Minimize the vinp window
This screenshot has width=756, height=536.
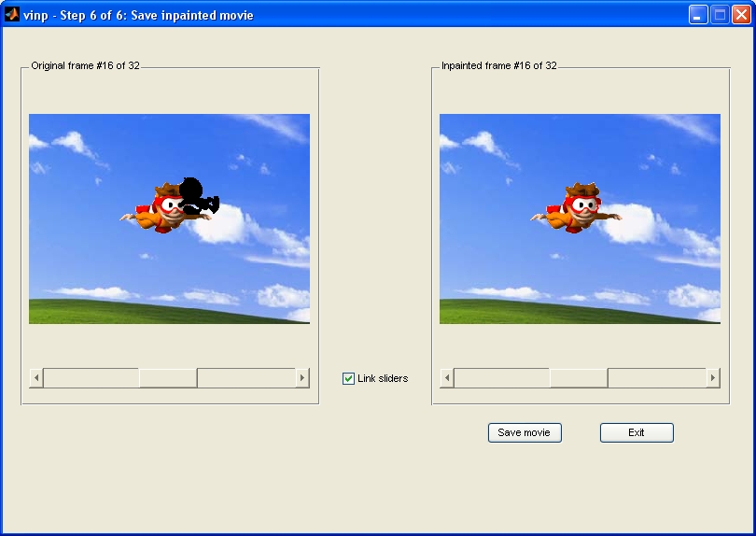pos(697,15)
